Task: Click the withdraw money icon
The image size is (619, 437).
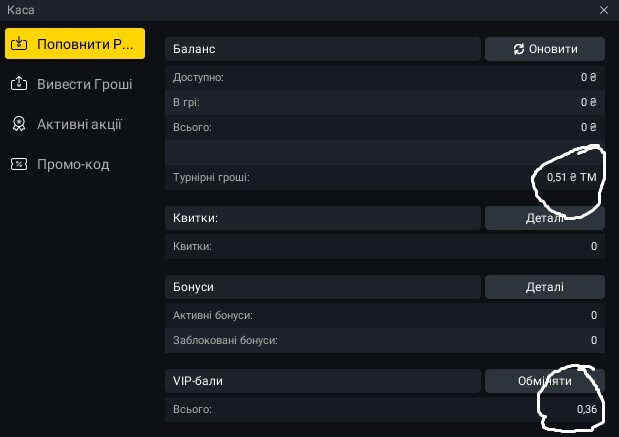Action: coord(18,84)
